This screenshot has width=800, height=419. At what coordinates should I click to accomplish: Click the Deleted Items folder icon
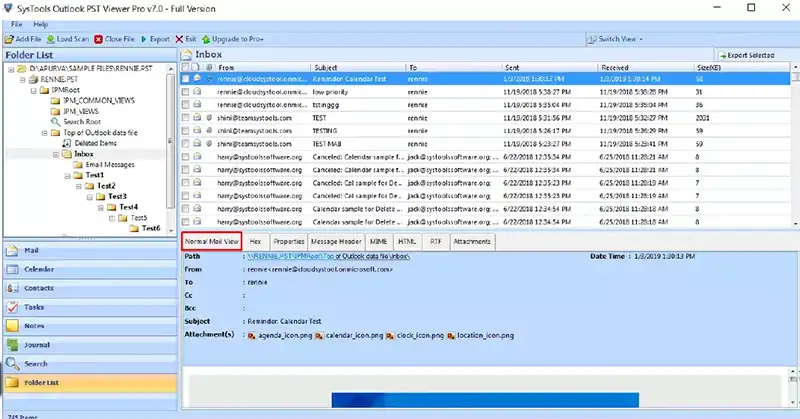67,143
